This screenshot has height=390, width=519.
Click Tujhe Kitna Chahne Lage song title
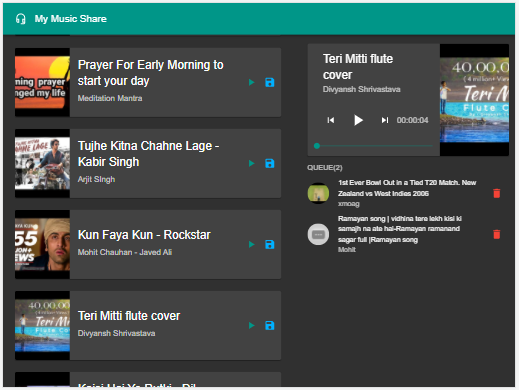[x=148, y=154]
